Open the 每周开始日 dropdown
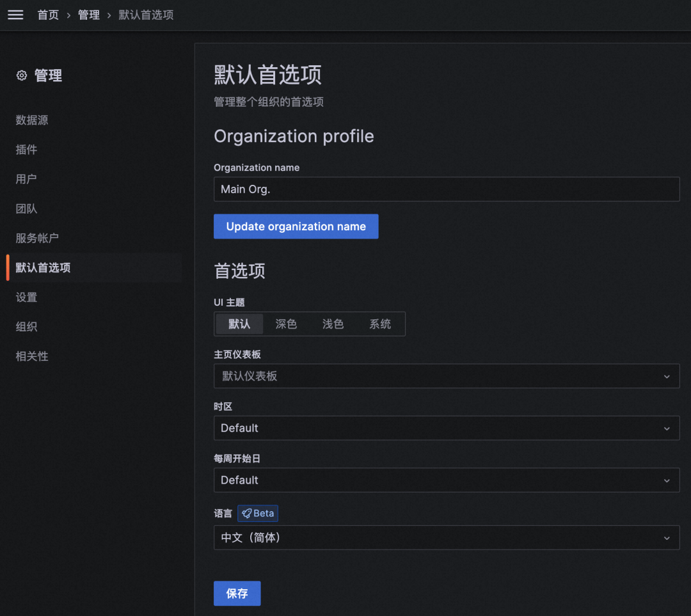 pos(446,480)
